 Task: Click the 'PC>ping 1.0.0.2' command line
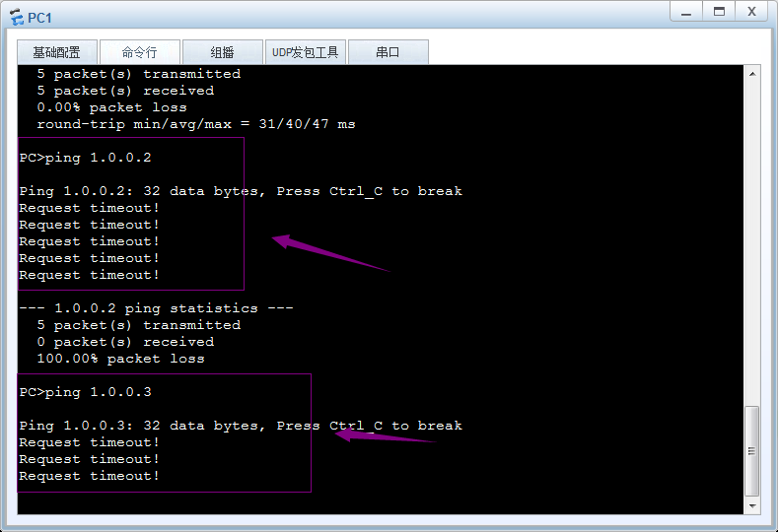pos(86,158)
